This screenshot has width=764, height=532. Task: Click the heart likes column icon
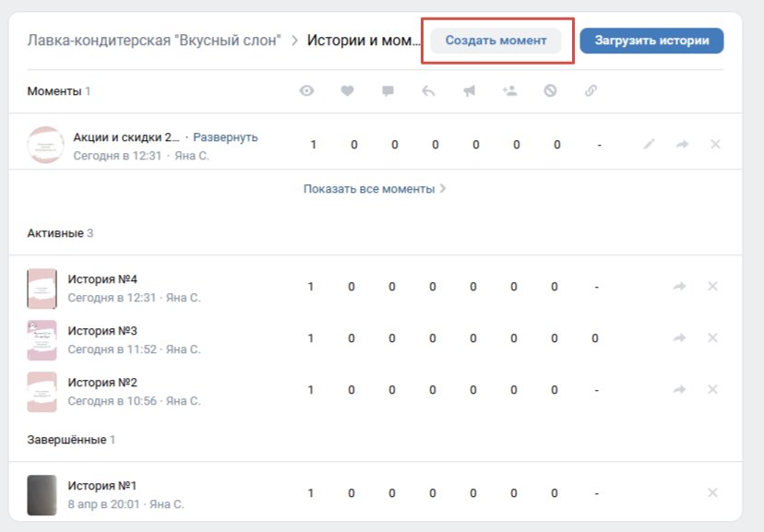coord(348,90)
